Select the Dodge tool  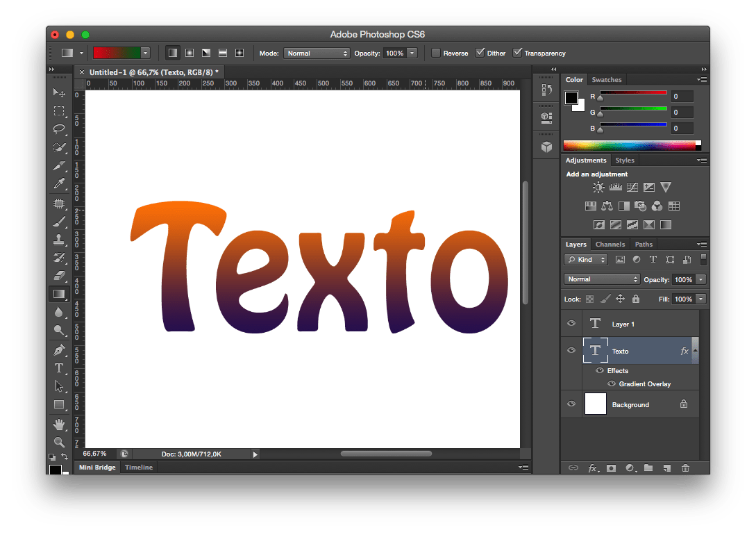pos(59,330)
